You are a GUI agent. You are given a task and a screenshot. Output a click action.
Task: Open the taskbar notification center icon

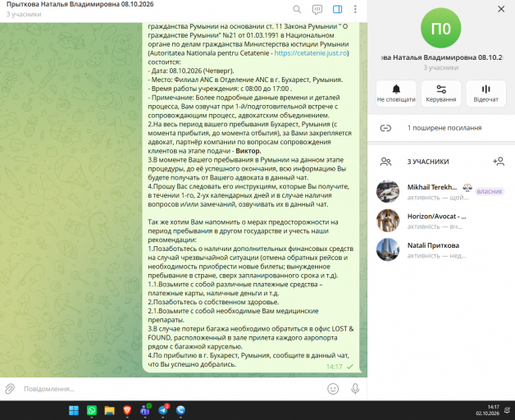pos(507,410)
